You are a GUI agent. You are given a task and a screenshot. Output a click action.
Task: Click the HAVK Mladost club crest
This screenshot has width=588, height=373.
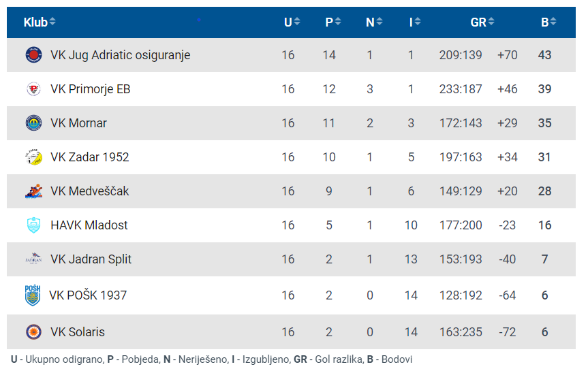pos(33,225)
